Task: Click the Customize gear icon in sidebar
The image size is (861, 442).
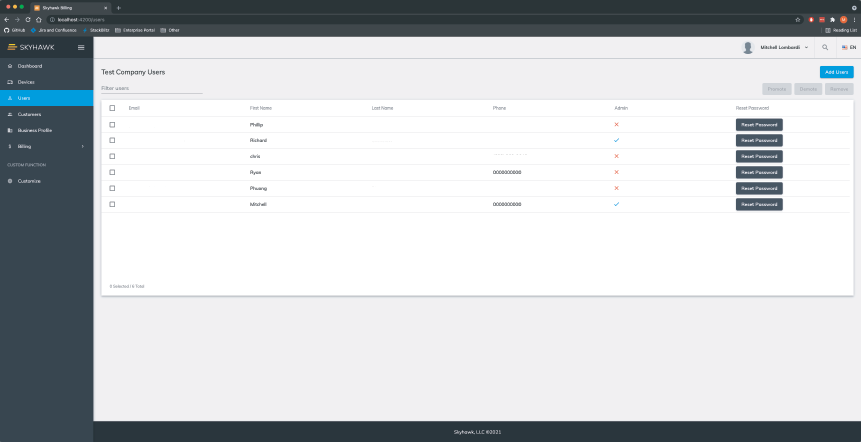Action: tap(10, 181)
